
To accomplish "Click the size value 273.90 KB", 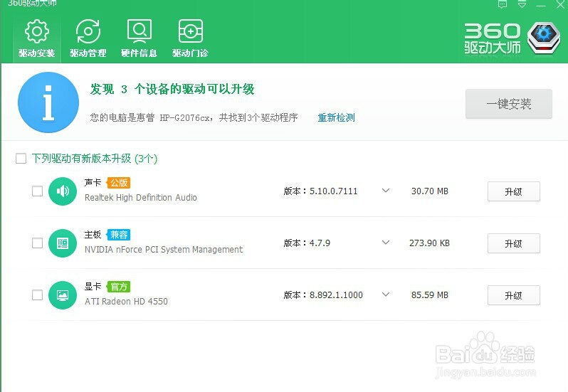I will [430, 243].
